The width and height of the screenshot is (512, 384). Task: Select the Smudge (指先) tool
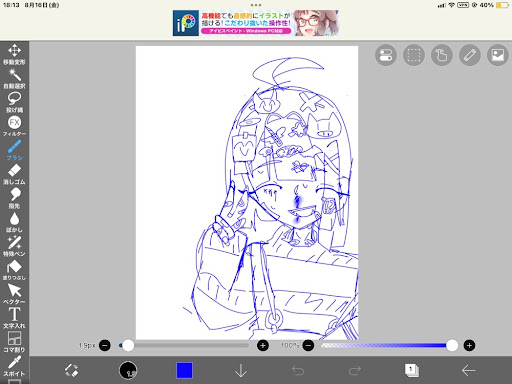(14, 198)
